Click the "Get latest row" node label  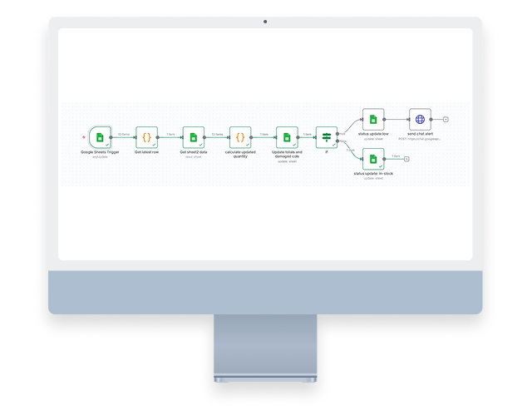(146, 152)
